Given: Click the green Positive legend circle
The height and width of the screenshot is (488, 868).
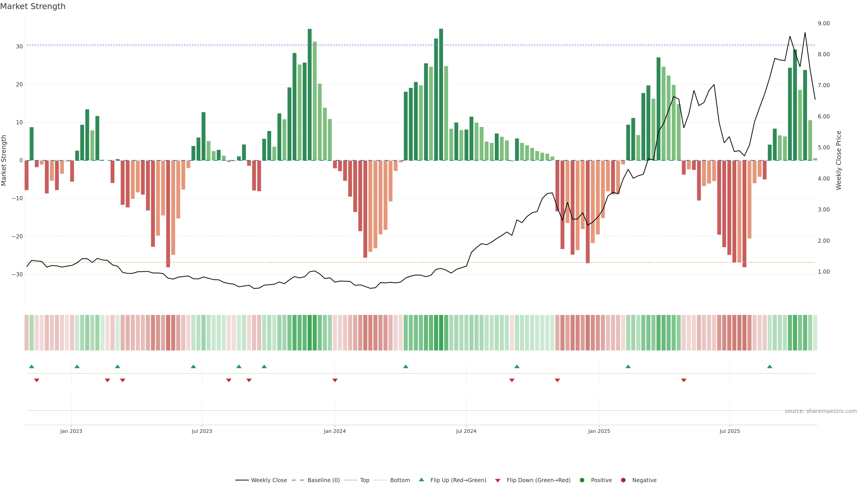Looking at the screenshot, I should [582, 480].
